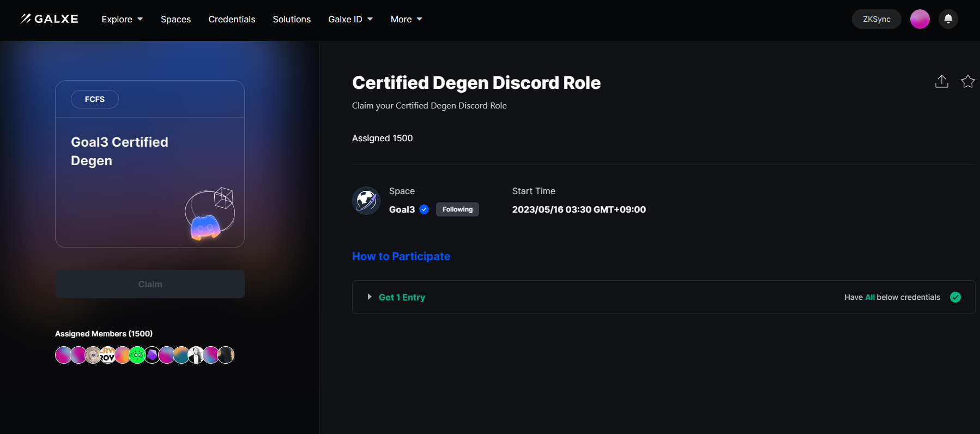The image size is (980, 434).
Task: Share this campaign via the upload arrow icon
Action: (x=942, y=81)
